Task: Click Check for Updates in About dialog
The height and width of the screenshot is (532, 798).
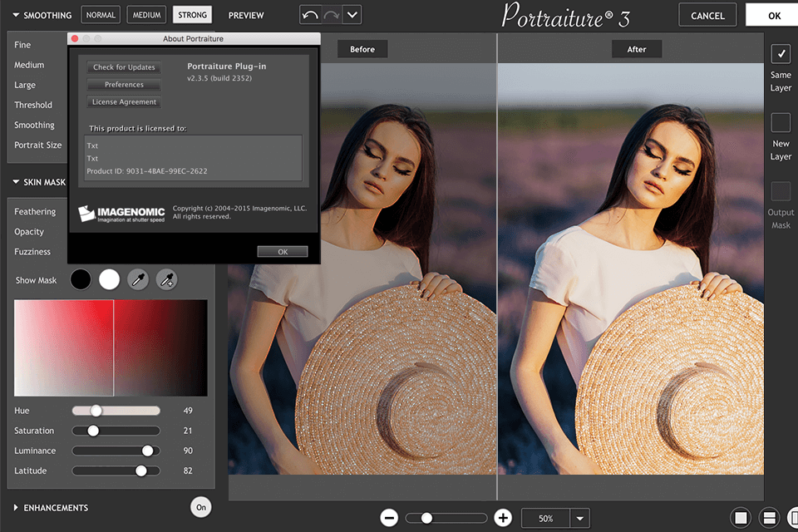Action: point(124,67)
